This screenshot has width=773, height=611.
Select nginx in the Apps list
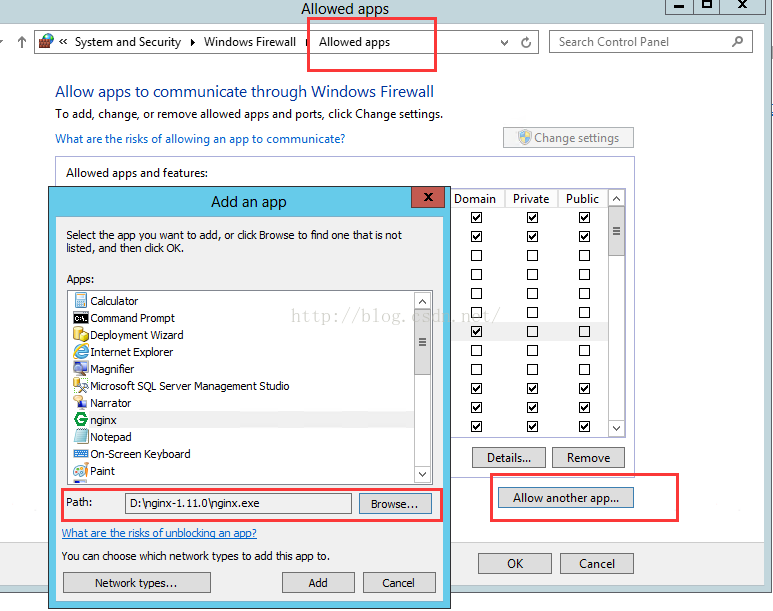pos(243,420)
